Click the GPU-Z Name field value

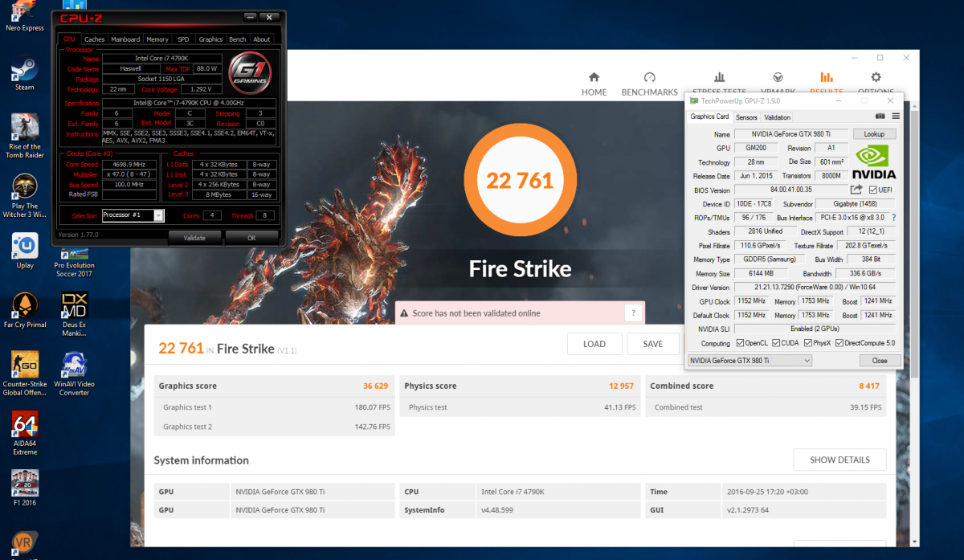[x=790, y=134]
